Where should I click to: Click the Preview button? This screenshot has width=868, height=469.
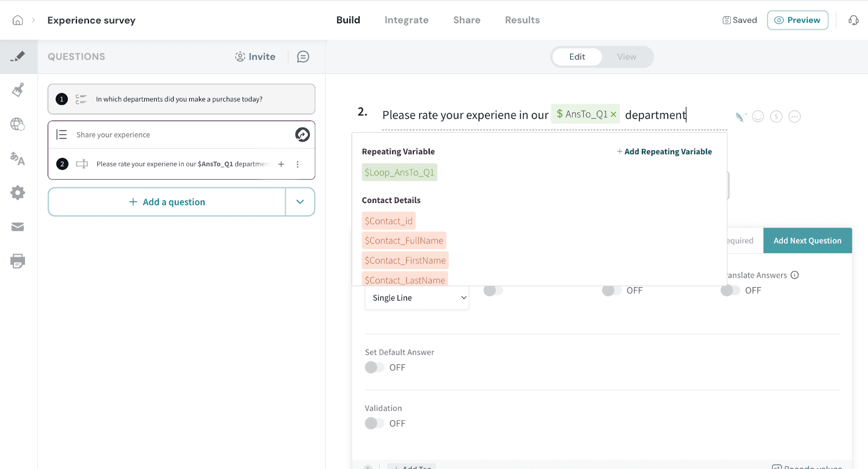(x=797, y=20)
